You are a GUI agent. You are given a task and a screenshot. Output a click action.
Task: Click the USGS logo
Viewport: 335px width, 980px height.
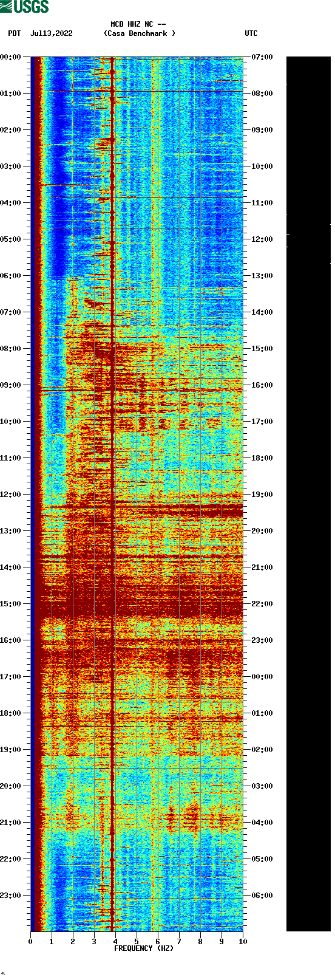[24, 7]
